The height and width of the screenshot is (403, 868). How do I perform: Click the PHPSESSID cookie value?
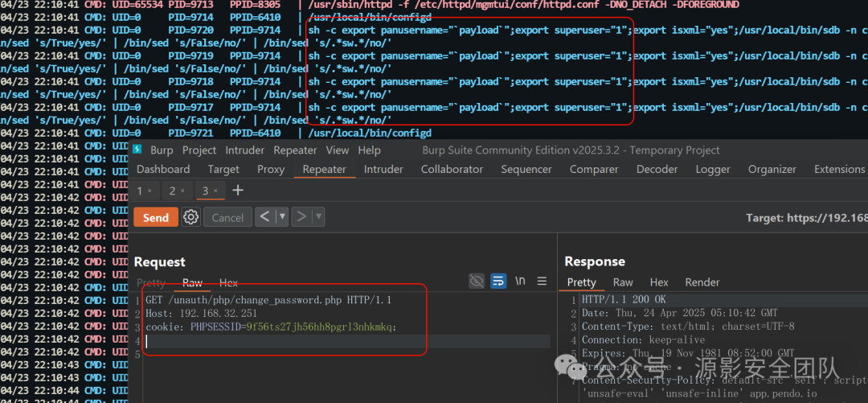pyautogui.click(x=320, y=327)
